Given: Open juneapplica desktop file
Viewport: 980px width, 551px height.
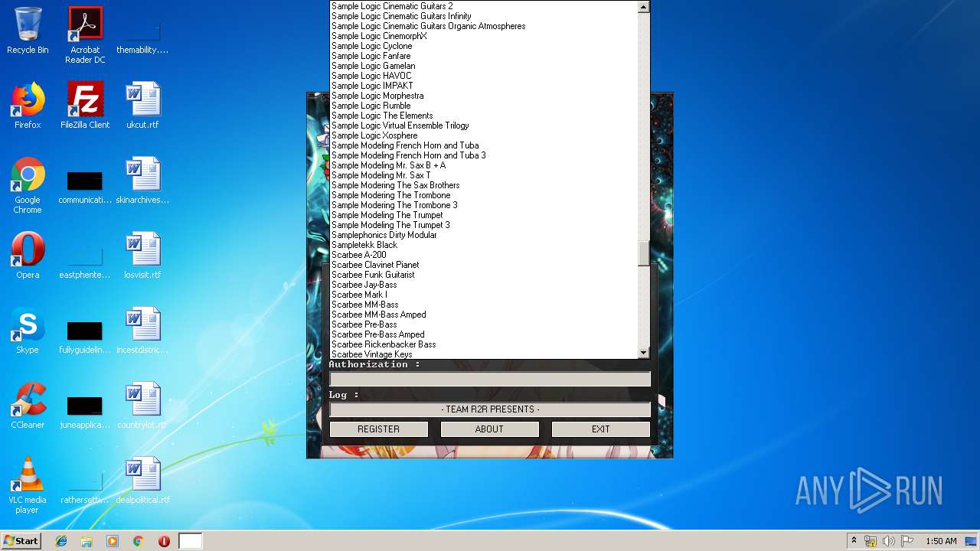Looking at the screenshot, I should (85, 410).
